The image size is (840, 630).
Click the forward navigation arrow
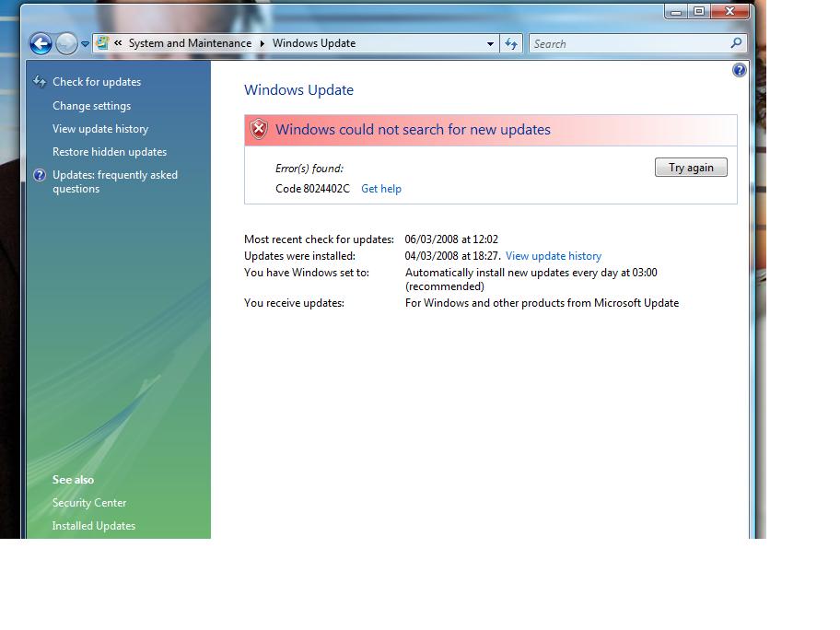click(64, 43)
